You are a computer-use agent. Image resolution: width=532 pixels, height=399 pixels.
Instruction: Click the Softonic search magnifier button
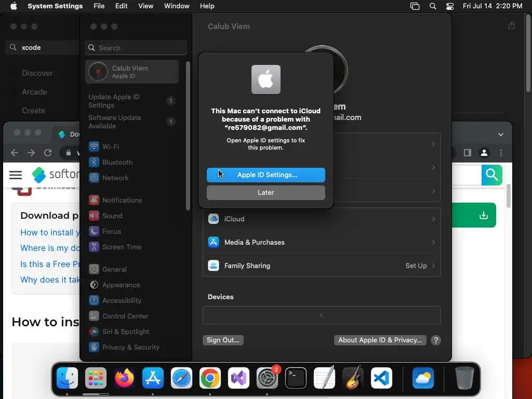[491, 175]
